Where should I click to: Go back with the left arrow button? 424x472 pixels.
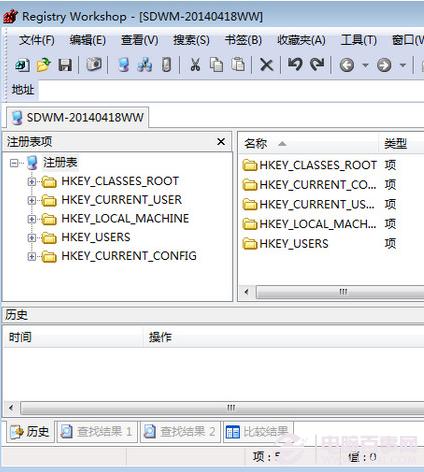pyautogui.click(x=347, y=65)
